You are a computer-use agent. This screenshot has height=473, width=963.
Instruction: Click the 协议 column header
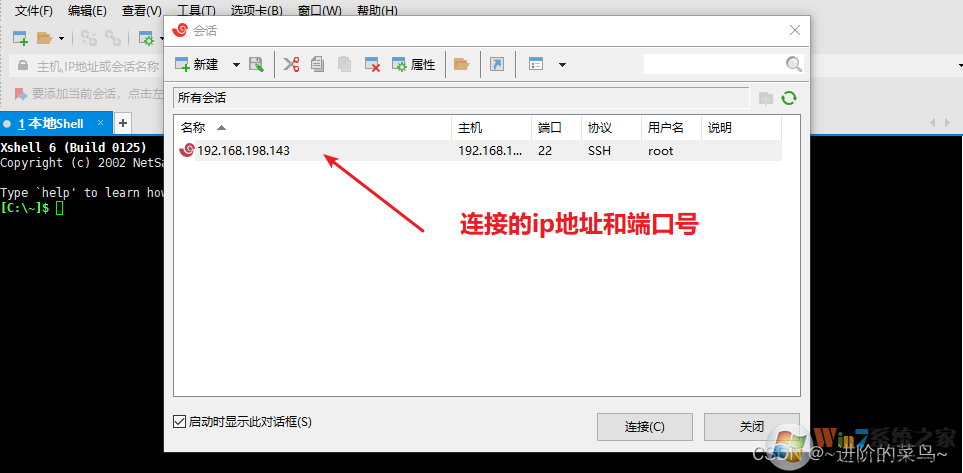point(611,128)
